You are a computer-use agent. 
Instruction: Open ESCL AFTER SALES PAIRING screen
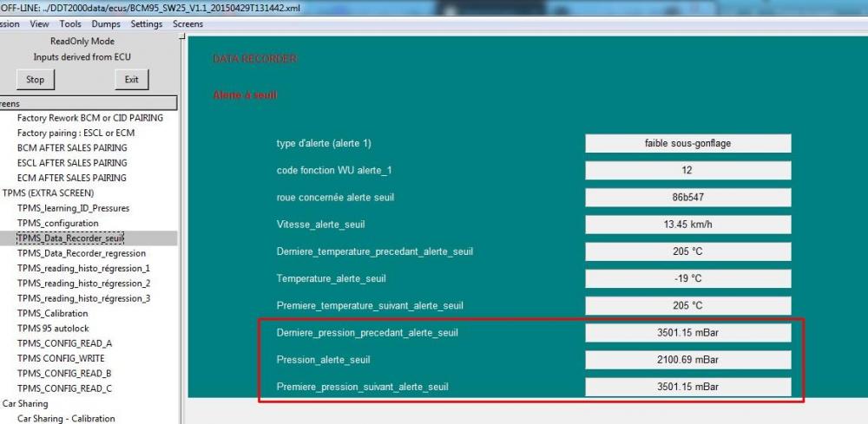point(72,162)
